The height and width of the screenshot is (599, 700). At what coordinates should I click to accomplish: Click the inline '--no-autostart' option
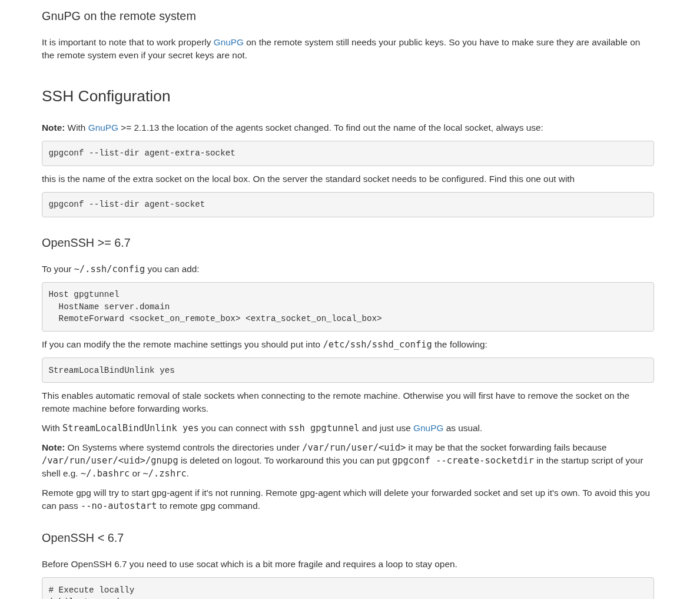118,506
